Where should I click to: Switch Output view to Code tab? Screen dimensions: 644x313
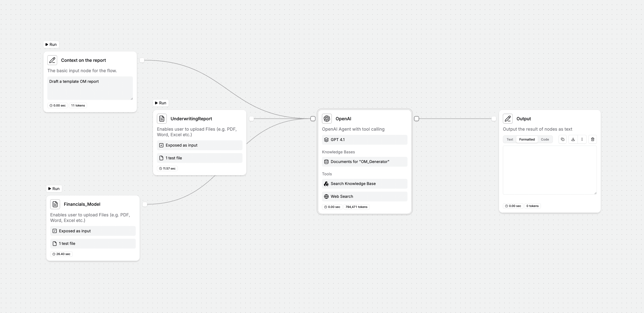coord(545,139)
